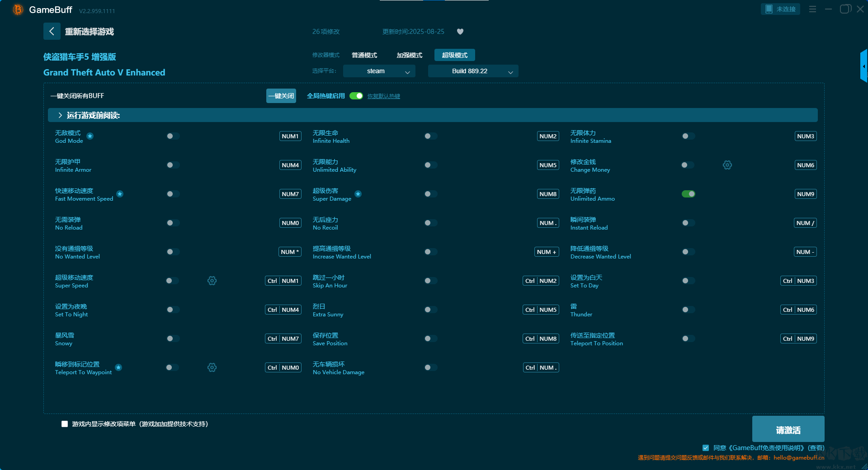Open Teleport To Waypoint settings gear

point(212,367)
